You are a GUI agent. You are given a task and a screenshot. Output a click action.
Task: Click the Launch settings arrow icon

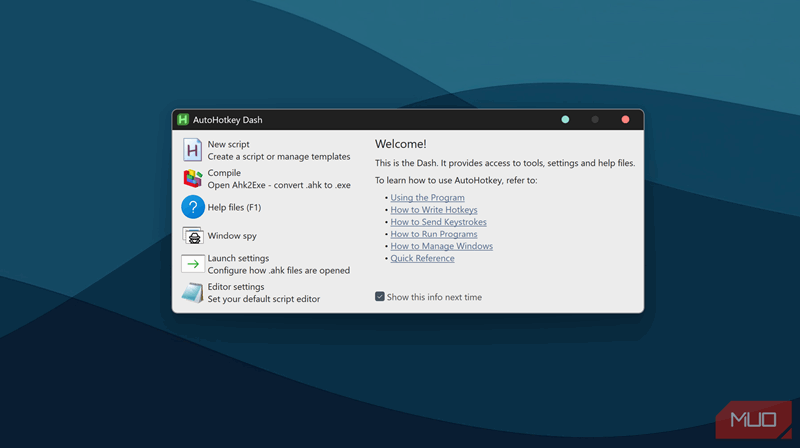coord(192,264)
